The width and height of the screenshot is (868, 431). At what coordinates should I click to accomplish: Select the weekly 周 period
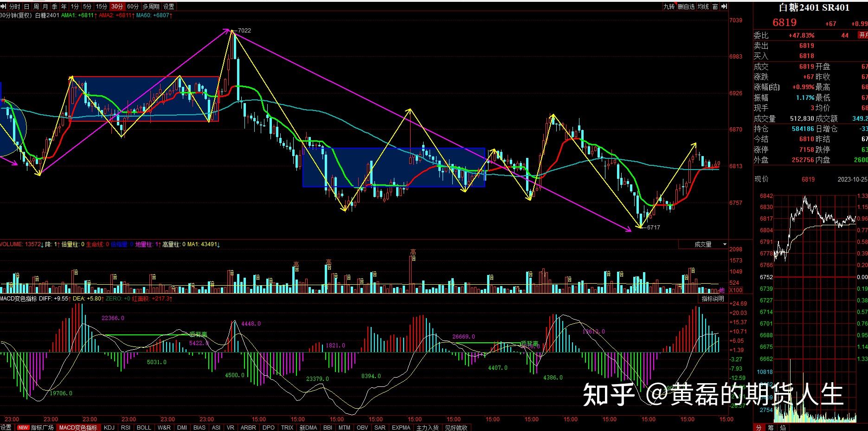point(36,7)
